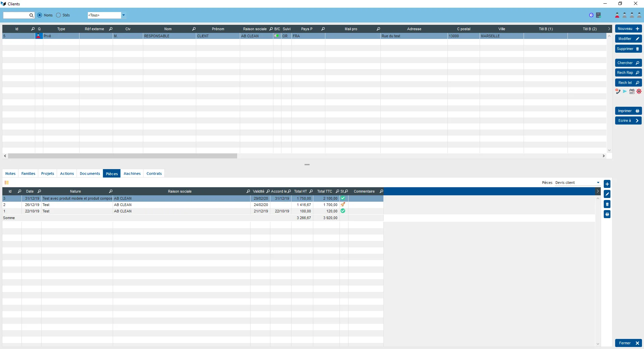Image resolution: width=644 pixels, height=349 pixels.
Task: Click the Rech tel button
Action: (x=629, y=83)
